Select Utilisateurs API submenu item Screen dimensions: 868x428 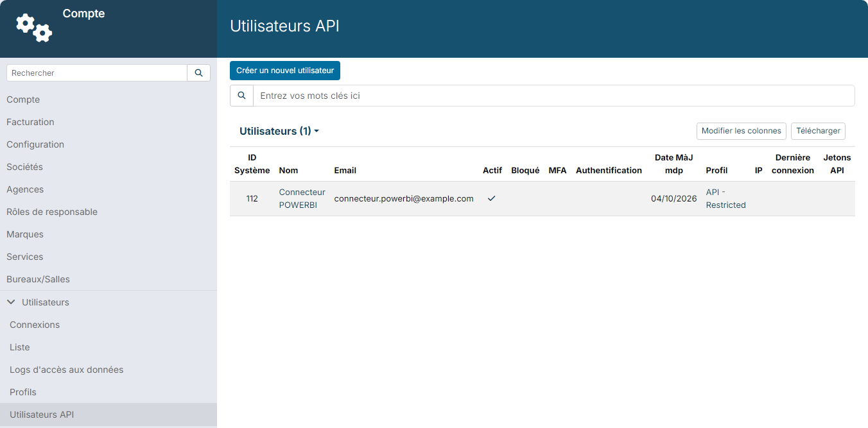tap(42, 415)
